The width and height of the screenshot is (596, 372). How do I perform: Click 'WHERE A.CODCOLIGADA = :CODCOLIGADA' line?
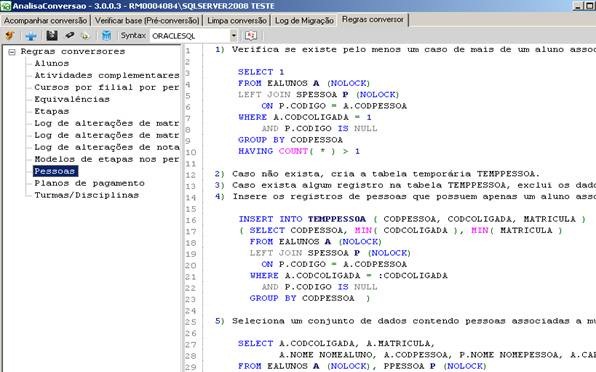[349, 275]
